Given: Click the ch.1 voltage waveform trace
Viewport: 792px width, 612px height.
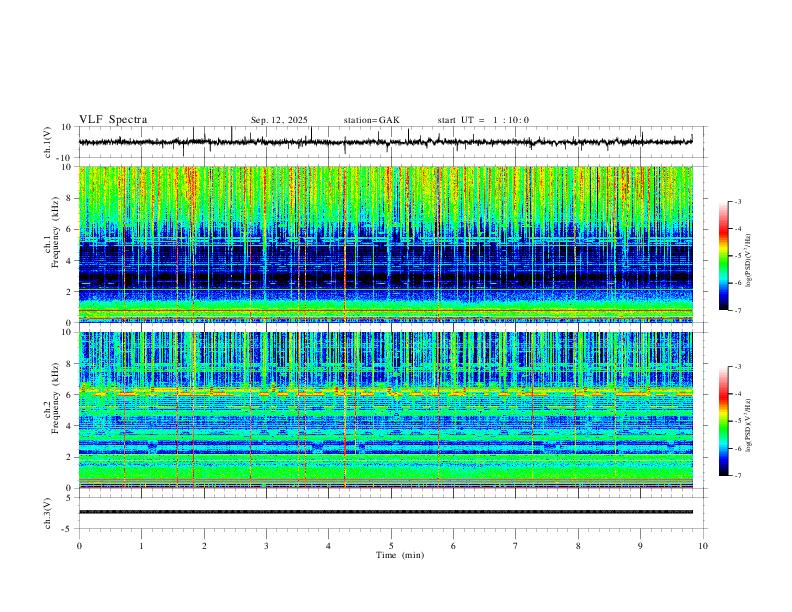Looking at the screenshot, I should click(385, 142).
